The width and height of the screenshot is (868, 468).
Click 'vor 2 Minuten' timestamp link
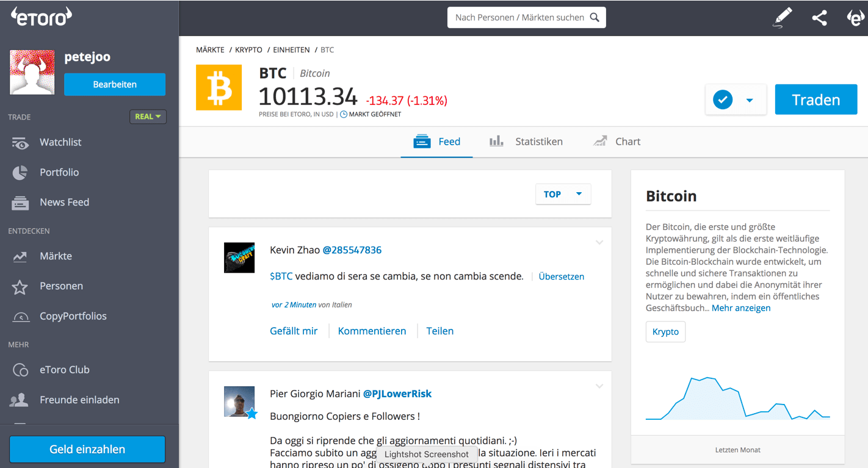(x=294, y=304)
